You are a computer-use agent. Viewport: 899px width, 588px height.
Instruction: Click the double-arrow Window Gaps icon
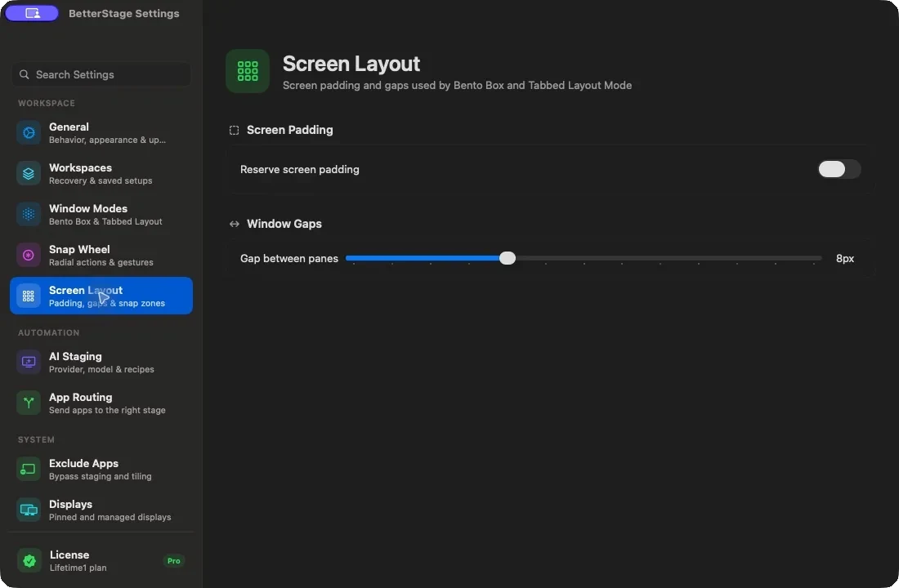(x=234, y=224)
